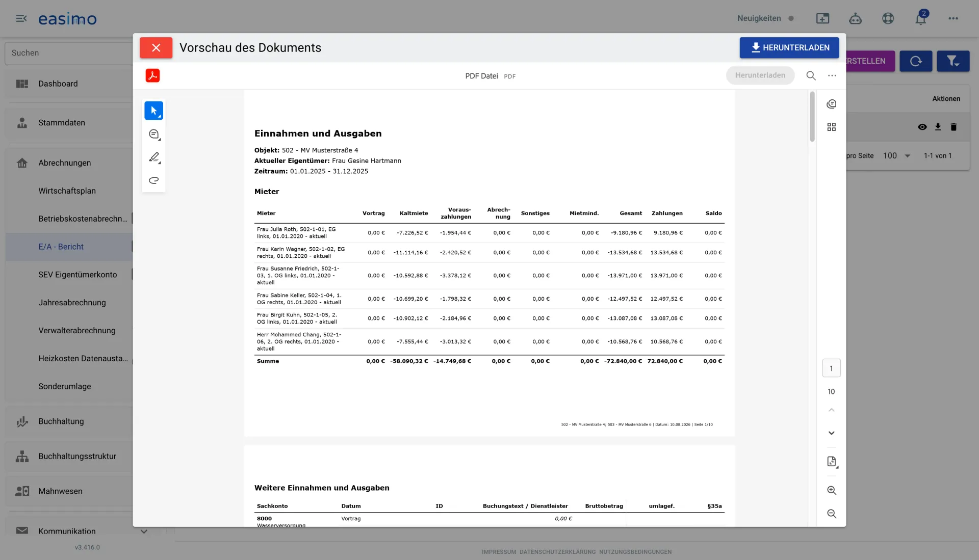This screenshot has width=979, height=560.
Task: Expand the Kommunikation section chevron
Action: pos(144,531)
